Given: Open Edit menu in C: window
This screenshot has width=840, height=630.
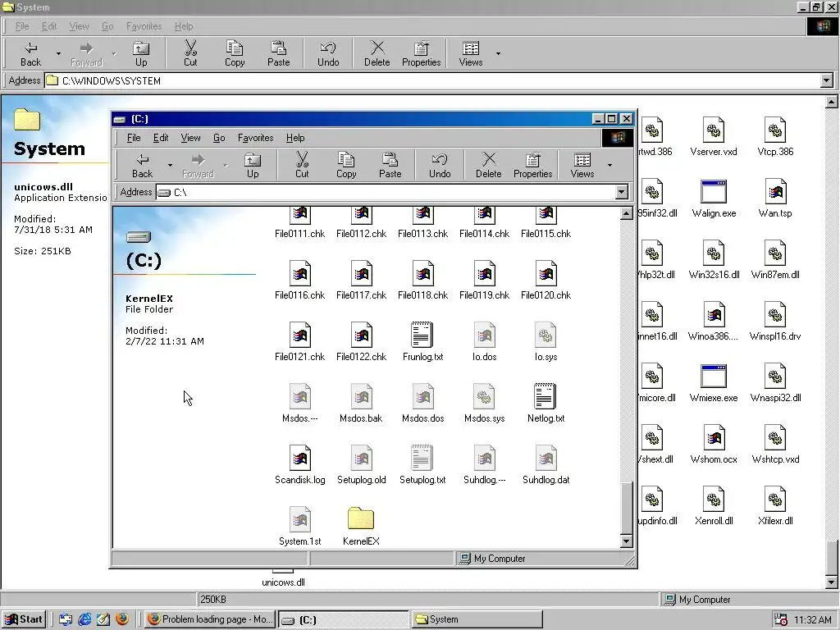Looking at the screenshot, I should [x=161, y=138].
